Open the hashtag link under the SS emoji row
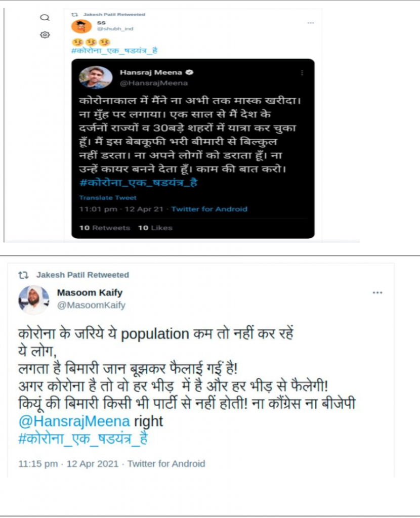Screen dimensions: 420x518 (x=114, y=51)
